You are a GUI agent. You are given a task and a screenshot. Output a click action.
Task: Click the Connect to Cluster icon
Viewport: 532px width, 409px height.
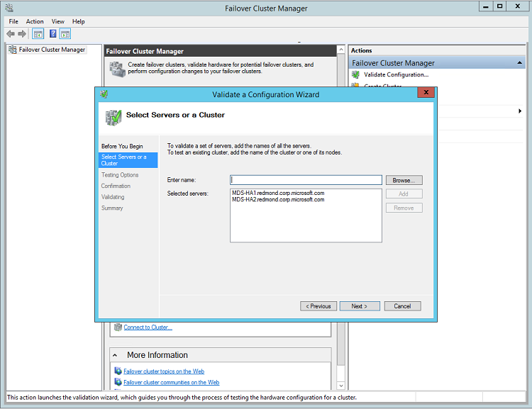[x=118, y=327]
